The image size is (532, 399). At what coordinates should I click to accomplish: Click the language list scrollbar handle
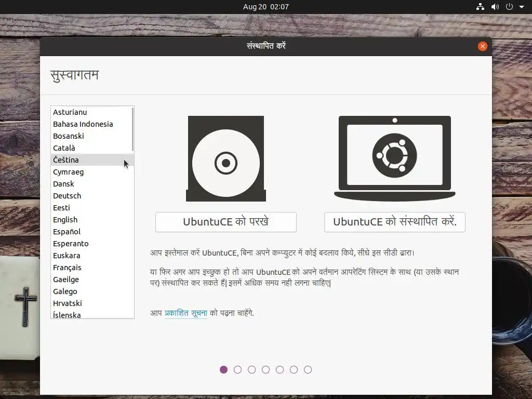click(x=132, y=129)
